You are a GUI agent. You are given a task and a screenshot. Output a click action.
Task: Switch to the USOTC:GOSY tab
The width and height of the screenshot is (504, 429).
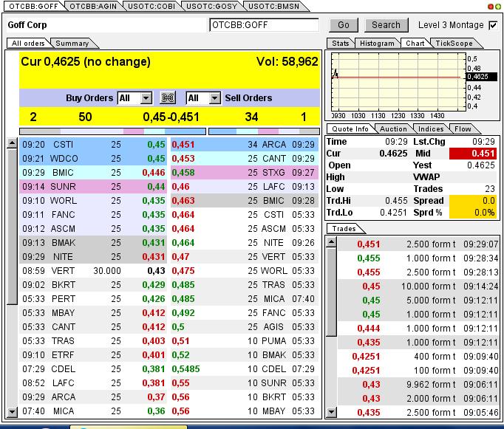(x=211, y=6)
